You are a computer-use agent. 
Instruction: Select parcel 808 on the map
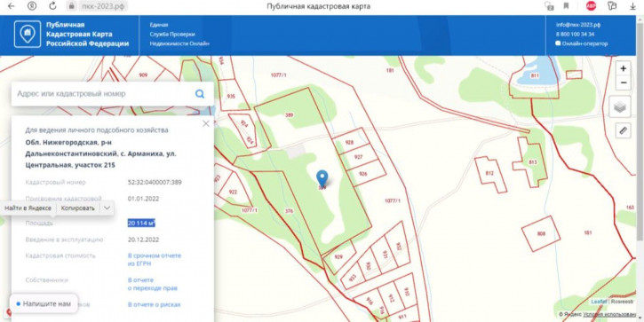coord(541,234)
